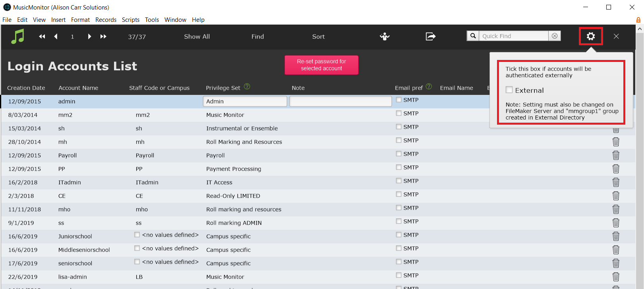The width and height of the screenshot is (644, 289).
Task: Delete the mh account via trash icon
Action: pyautogui.click(x=616, y=142)
